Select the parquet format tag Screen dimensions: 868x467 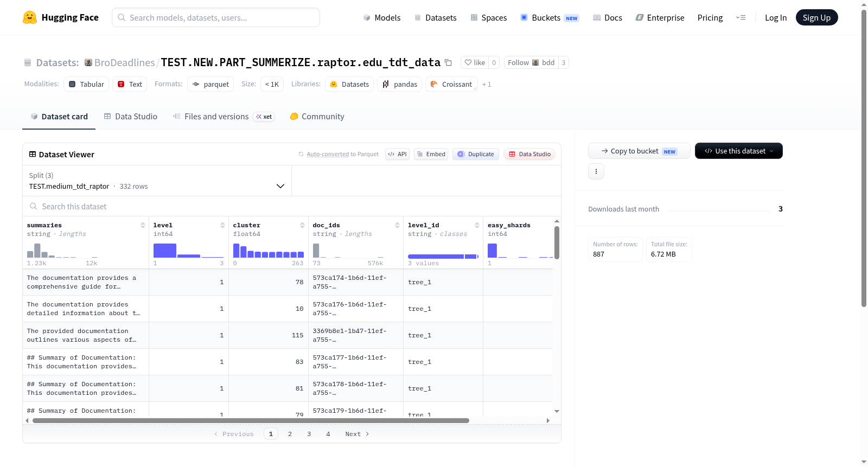click(x=210, y=84)
